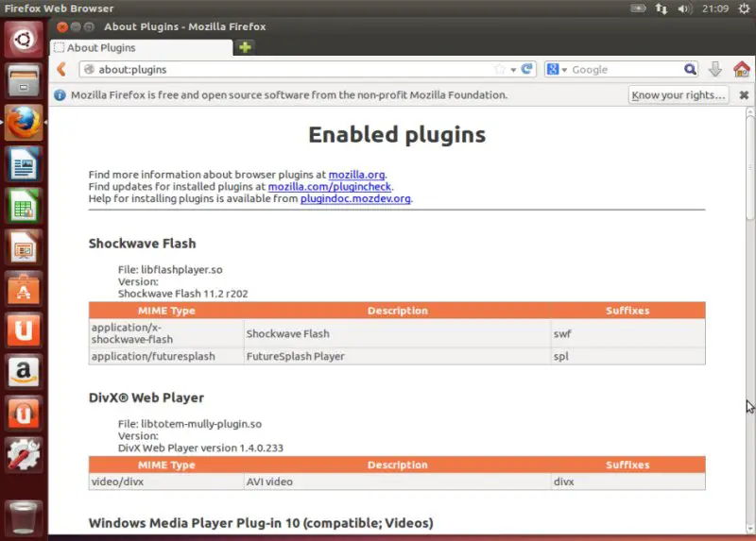Open the mozilla.org link
Image resolution: width=756 pixels, height=541 pixels.
(x=356, y=175)
